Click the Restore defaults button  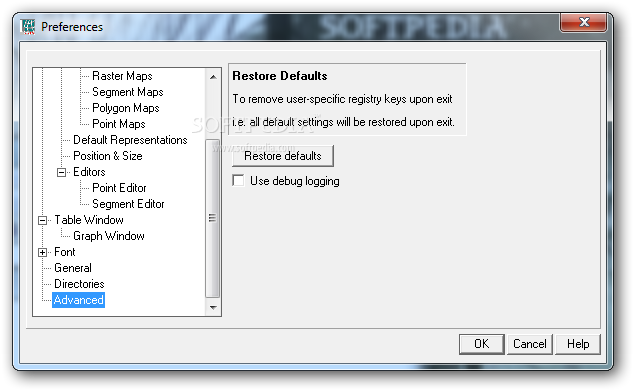click(283, 156)
